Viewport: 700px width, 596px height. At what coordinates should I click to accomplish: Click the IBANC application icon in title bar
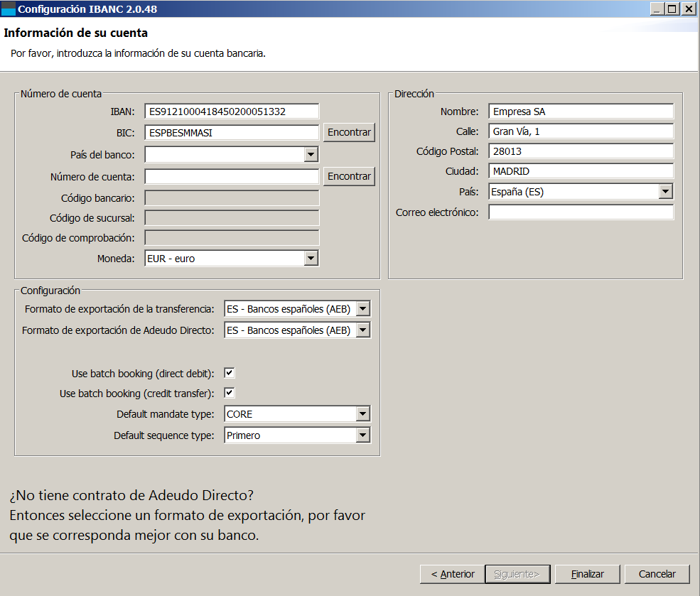click(9, 9)
